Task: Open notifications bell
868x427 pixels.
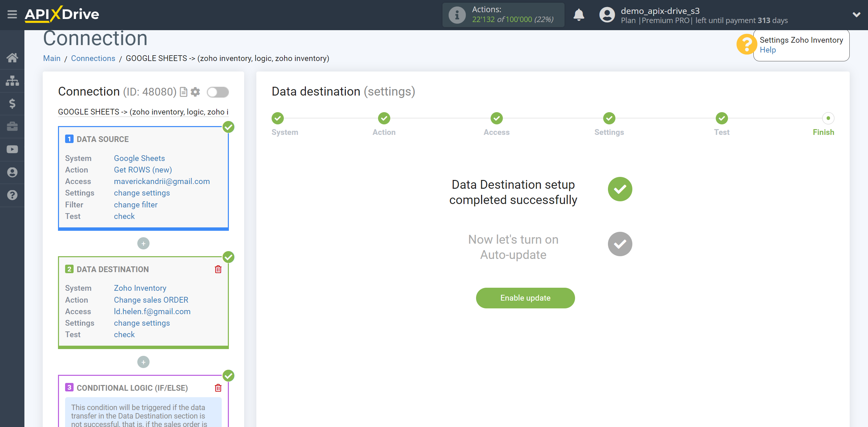Action: [x=579, y=15]
